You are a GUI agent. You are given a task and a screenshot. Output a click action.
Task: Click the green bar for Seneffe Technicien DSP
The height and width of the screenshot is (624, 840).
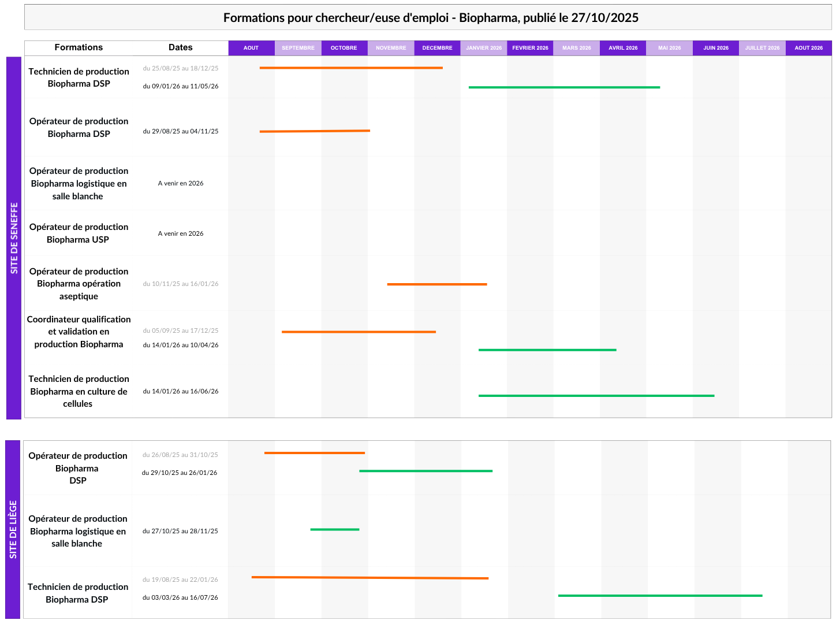pyautogui.click(x=564, y=87)
